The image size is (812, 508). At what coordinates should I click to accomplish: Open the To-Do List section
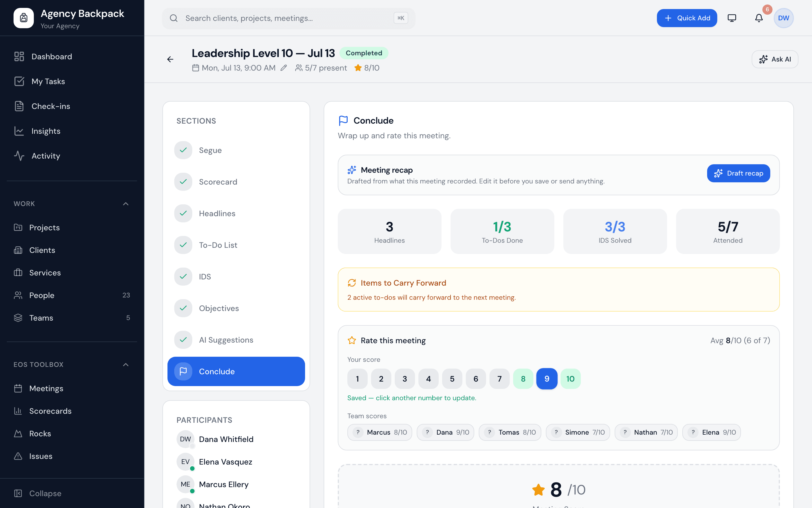[x=236, y=245]
